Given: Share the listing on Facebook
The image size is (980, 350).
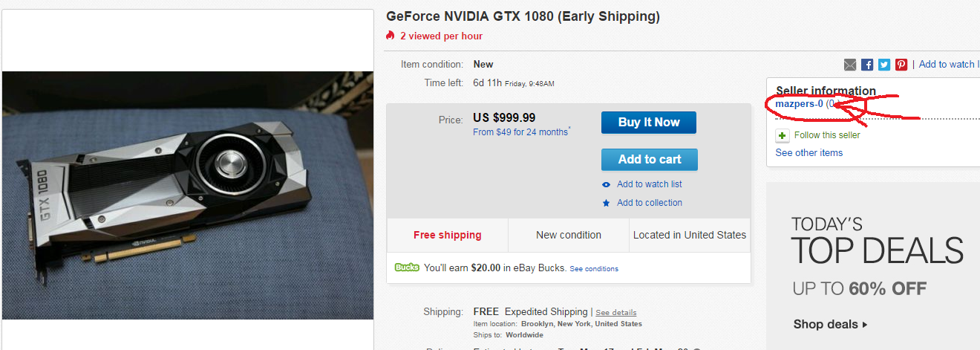Looking at the screenshot, I should click(867, 65).
